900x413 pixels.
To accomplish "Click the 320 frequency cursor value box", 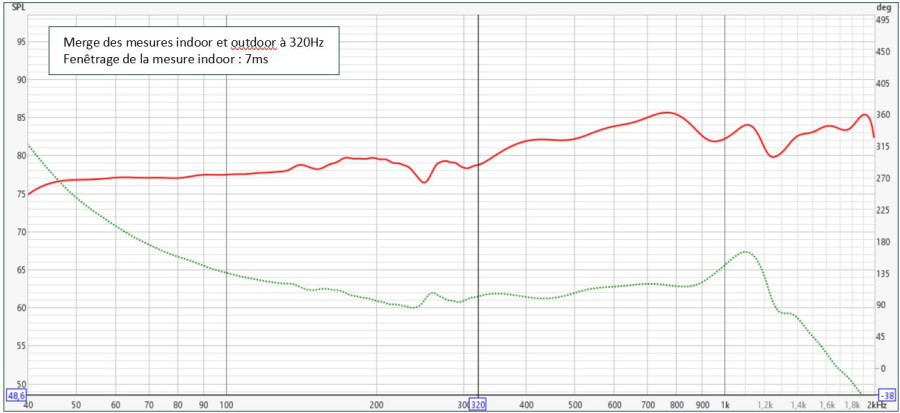I will tap(478, 405).
